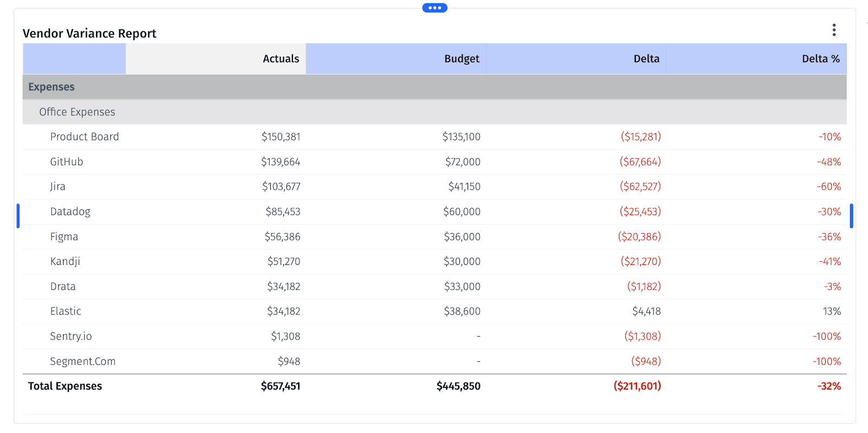
Task: Select the GitHub vendor name
Action: tap(67, 161)
